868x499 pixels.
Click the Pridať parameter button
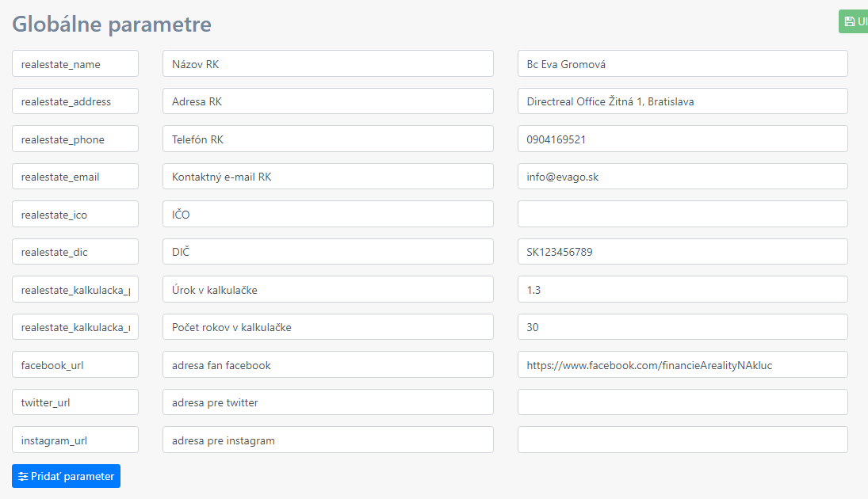pyautogui.click(x=66, y=476)
